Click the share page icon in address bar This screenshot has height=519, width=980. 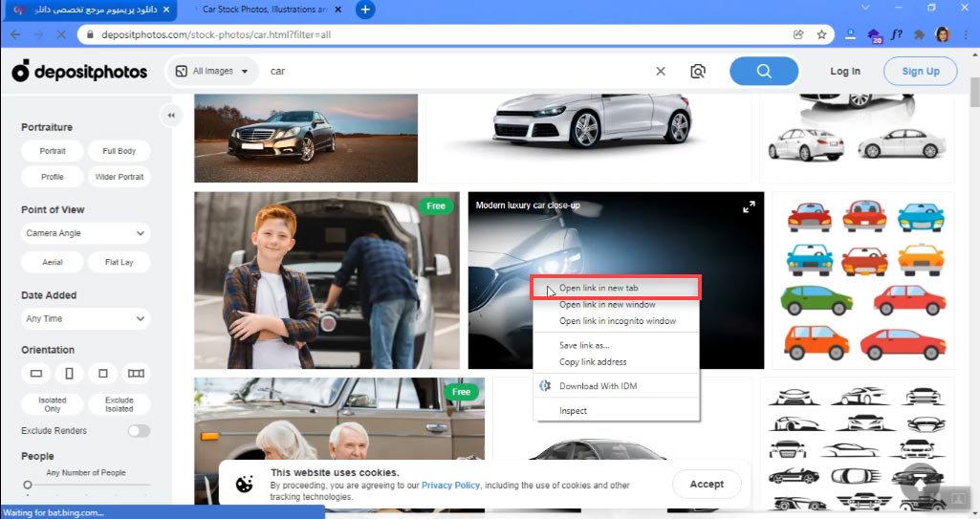[x=798, y=35]
